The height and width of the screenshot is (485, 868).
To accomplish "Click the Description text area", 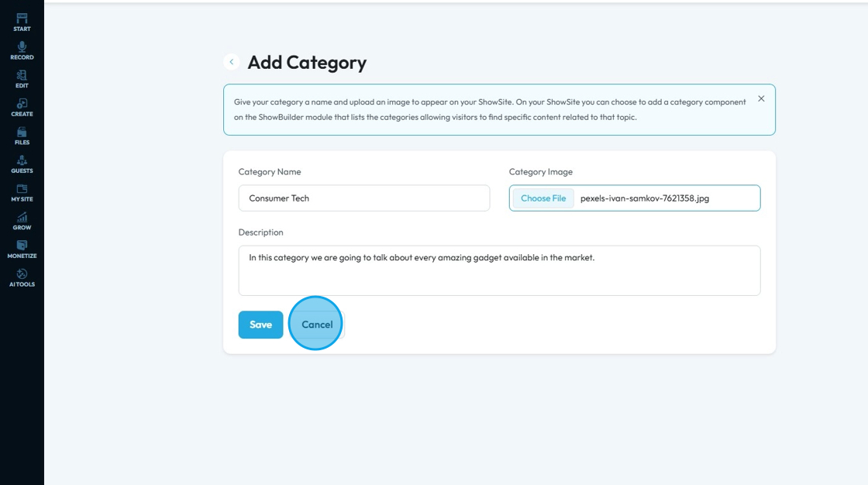I will 499,270.
